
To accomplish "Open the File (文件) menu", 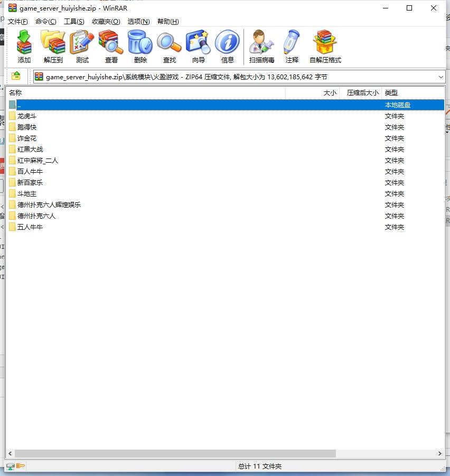I will (17, 22).
